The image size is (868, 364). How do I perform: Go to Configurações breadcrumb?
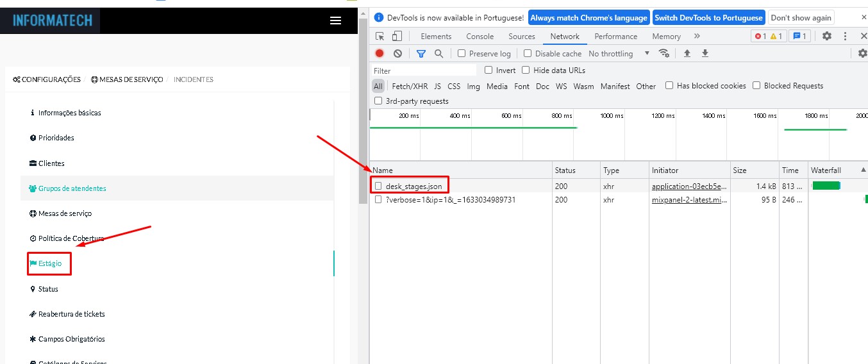[x=47, y=79]
